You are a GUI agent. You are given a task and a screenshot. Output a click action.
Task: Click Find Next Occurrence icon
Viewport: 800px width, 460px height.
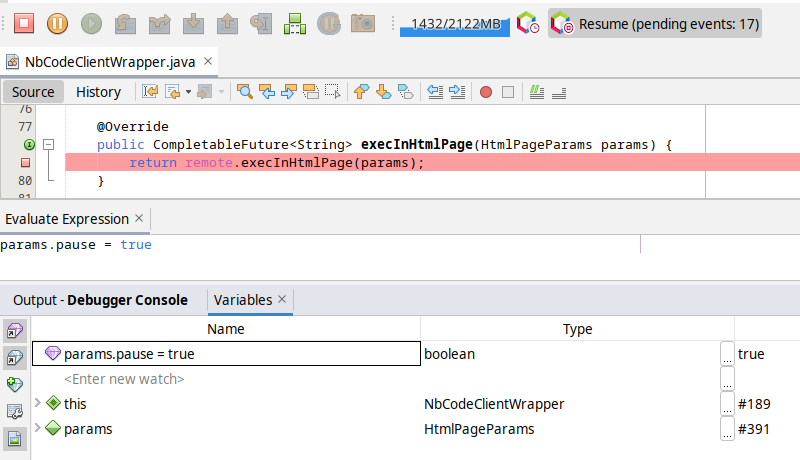tap(289, 92)
